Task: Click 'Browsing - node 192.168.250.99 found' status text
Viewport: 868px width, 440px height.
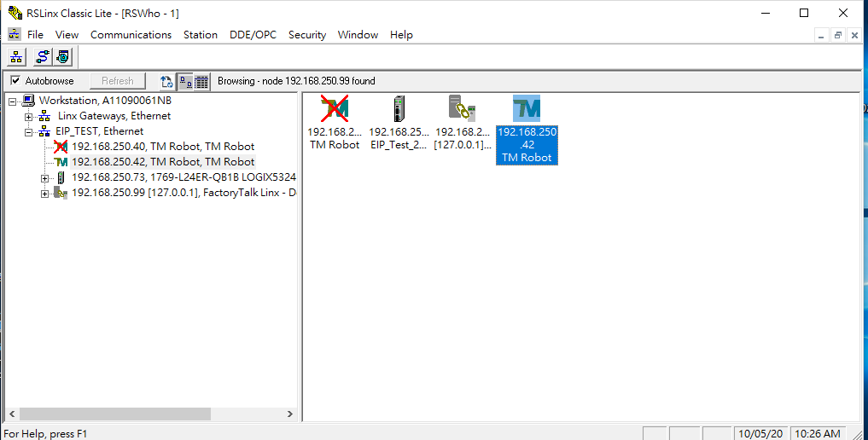Action: pos(296,81)
